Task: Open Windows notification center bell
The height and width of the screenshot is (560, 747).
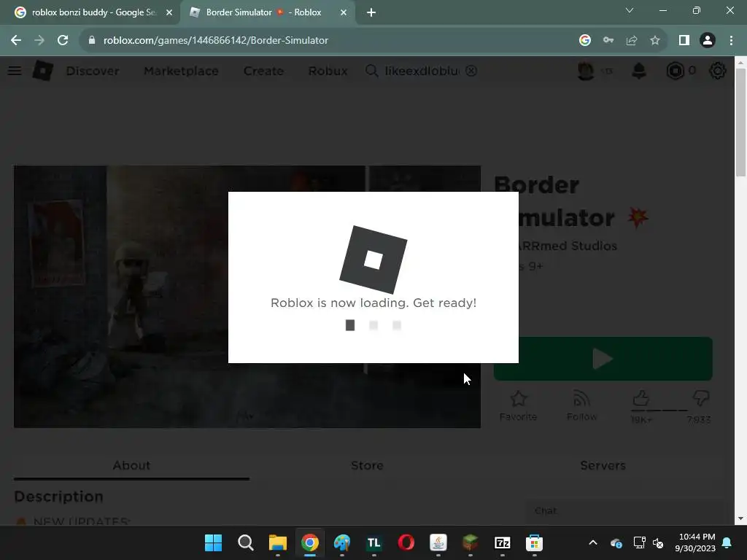Action: 727,542
